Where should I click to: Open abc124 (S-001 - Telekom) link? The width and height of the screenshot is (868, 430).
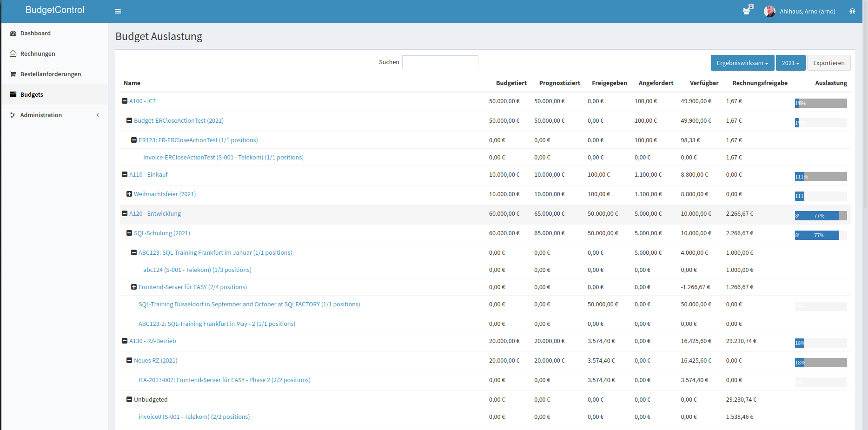tap(197, 270)
